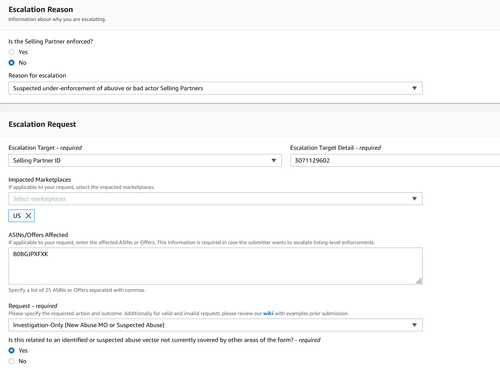Open the Reason for escalation dropdown
Screen dimensions: 500x368
point(215,88)
